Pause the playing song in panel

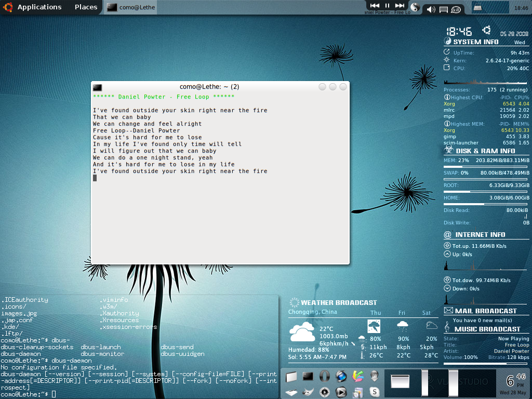(387, 5)
